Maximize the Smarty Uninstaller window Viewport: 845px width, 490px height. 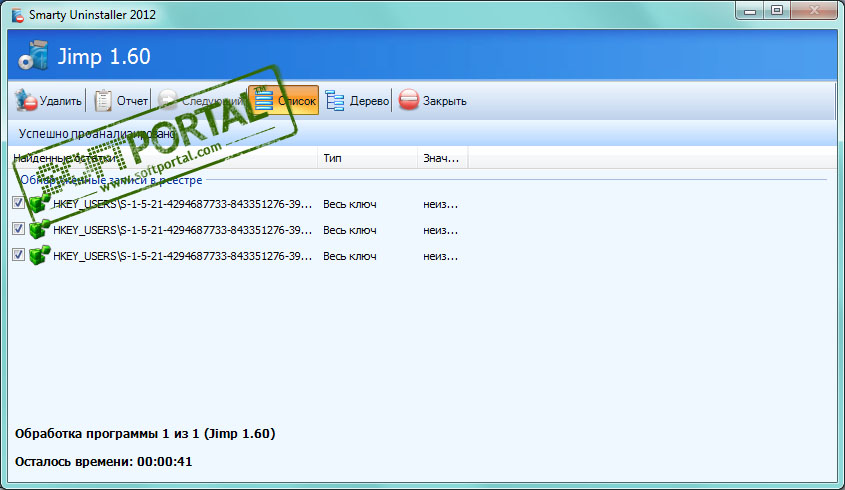[777, 11]
